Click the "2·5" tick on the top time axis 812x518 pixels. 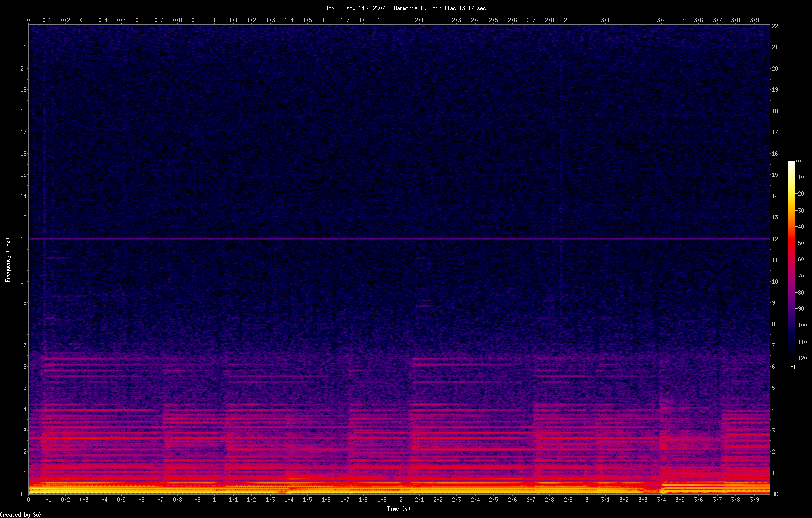[x=493, y=20]
